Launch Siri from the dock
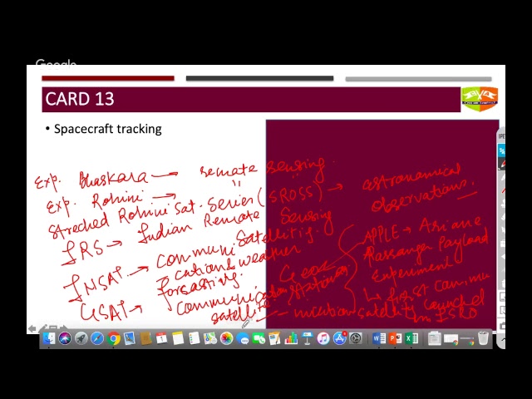This screenshot has width=532, height=399. point(65,338)
